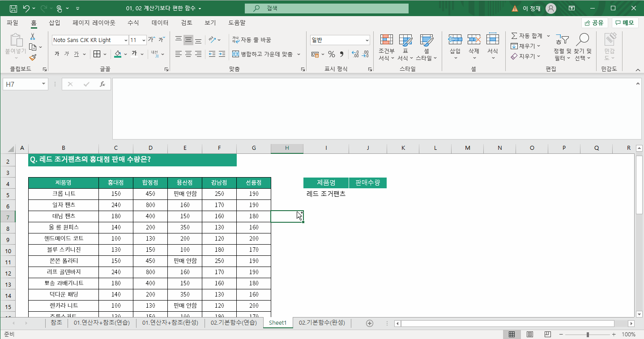644x339 pixels.
Task: Click the 검색 search box
Action: pos(327,8)
